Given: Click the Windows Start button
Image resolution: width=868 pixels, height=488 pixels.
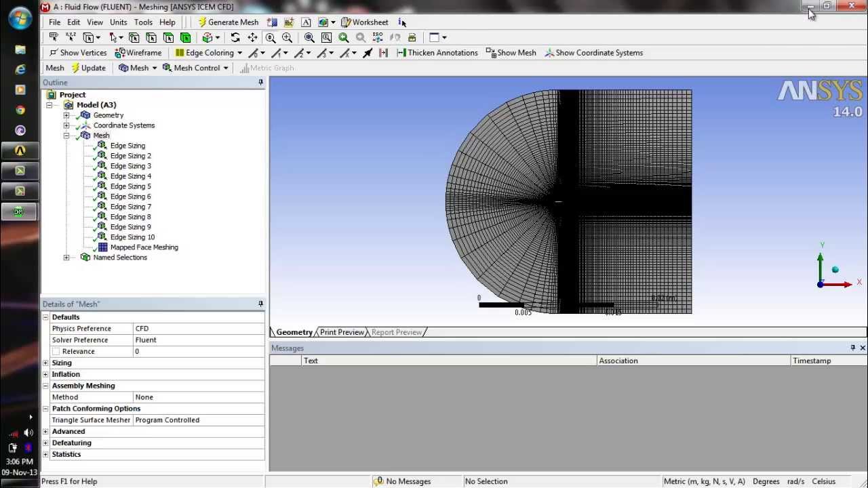Looking at the screenshot, I should coord(20,18).
